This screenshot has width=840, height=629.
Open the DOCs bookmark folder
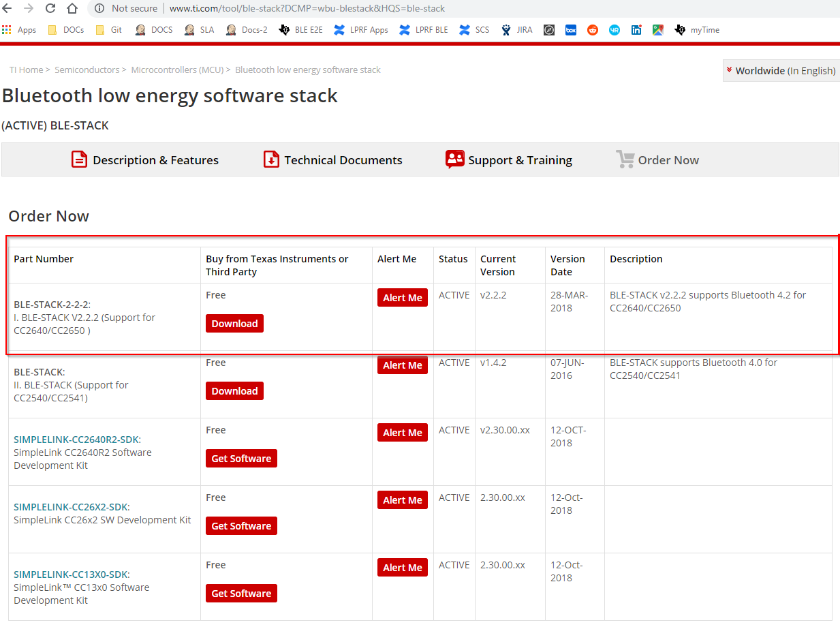coord(66,30)
